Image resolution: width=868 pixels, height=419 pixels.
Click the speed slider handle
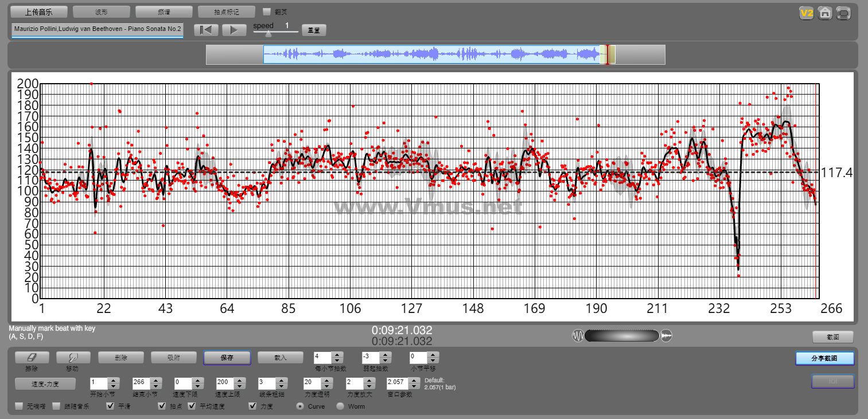click(x=268, y=33)
